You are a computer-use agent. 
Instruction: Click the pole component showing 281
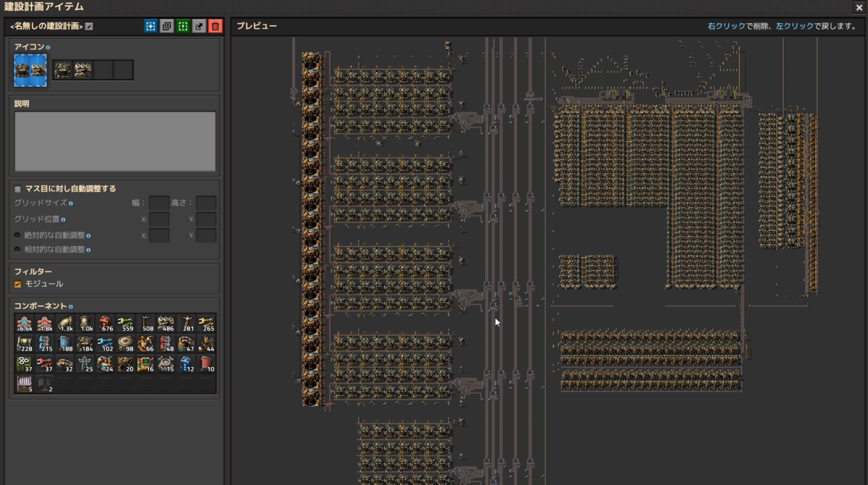(x=187, y=323)
